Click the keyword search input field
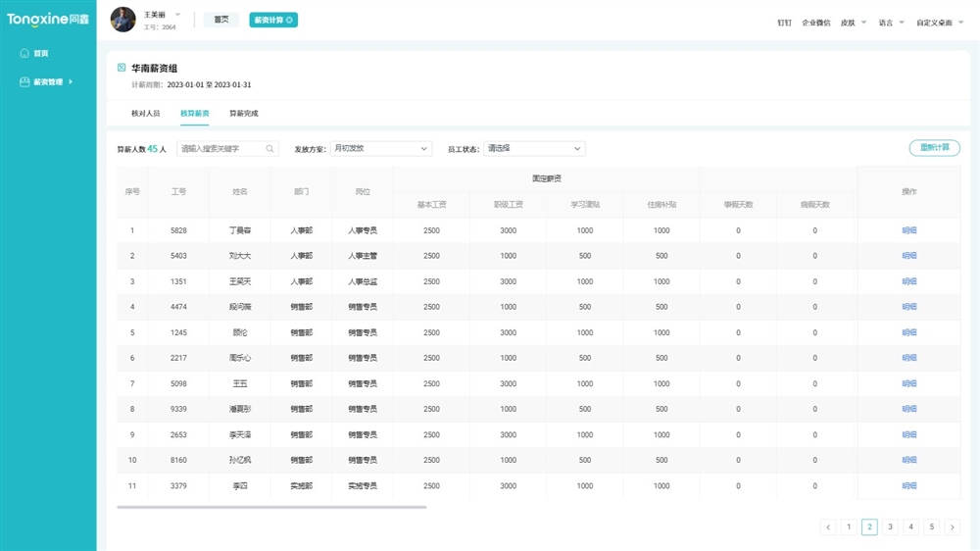The width and height of the screenshot is (980, 551). point(221,149)
